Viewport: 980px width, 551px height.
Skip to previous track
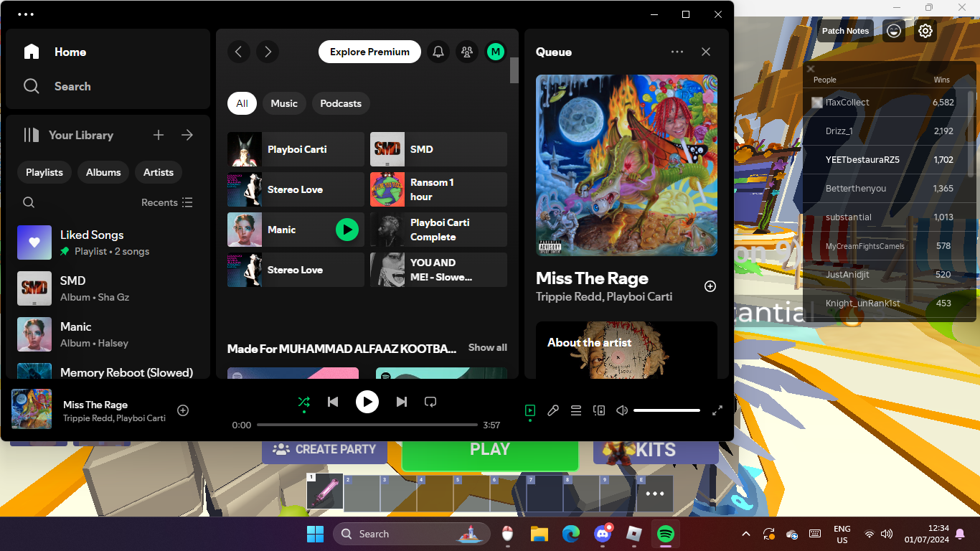(x=333, y=402)
